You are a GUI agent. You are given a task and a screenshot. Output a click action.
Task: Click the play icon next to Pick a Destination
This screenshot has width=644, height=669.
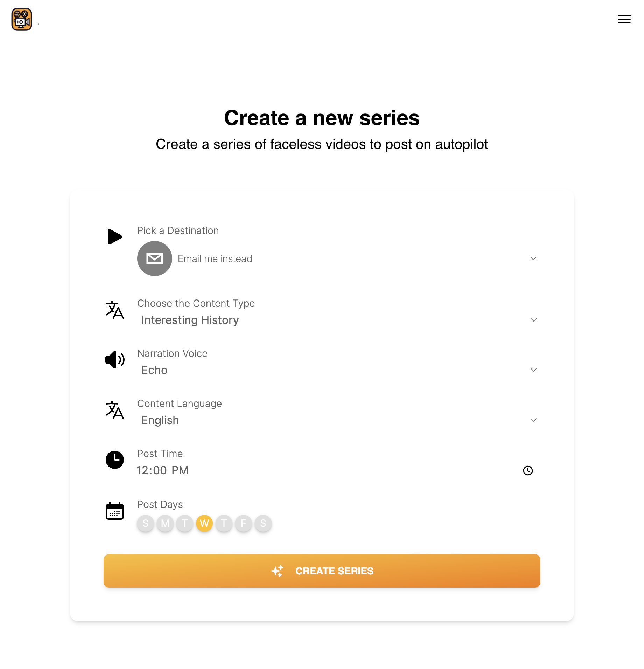114,236
